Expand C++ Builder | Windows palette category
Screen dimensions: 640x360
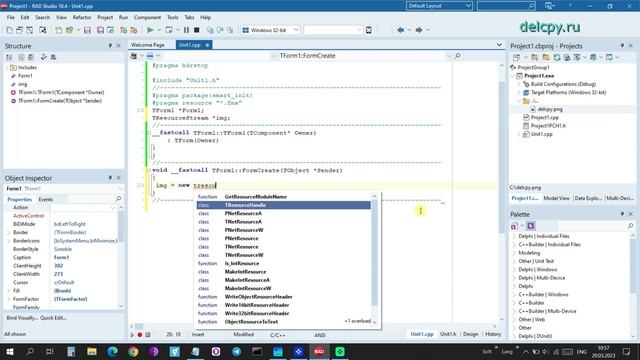tap(513, 294)
